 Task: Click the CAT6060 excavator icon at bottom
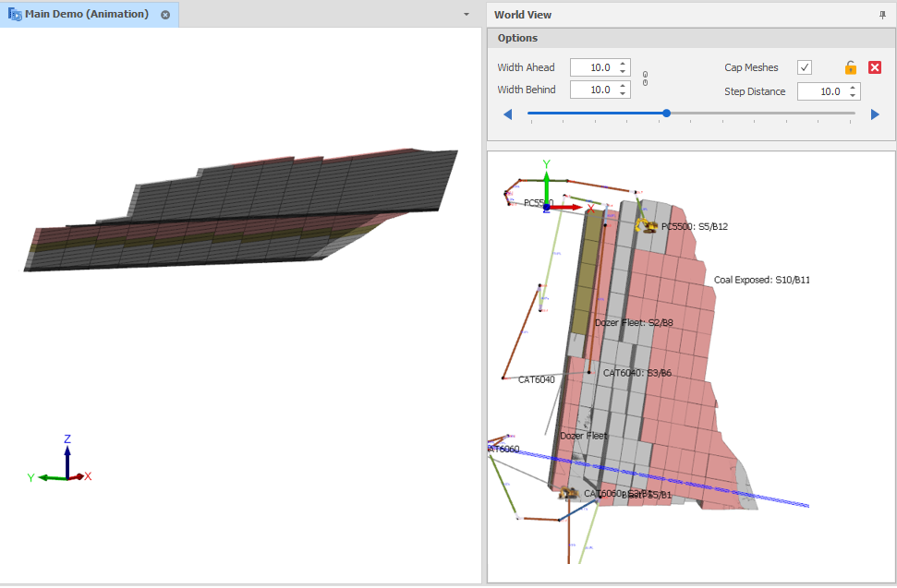click(x=568, y=494)
